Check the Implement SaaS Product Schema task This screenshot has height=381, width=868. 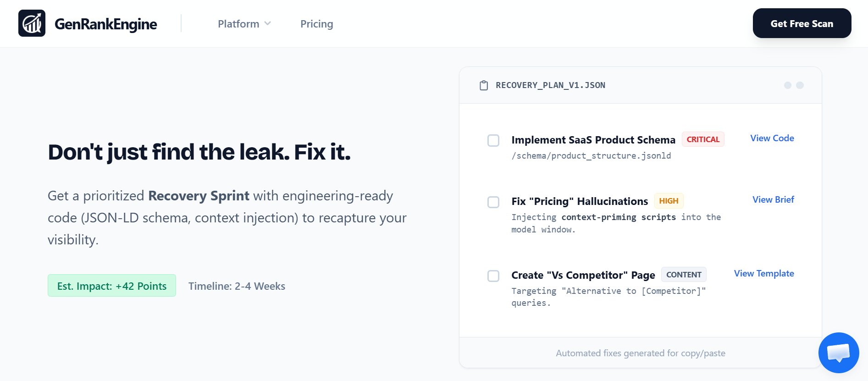[x=494, y=141]
